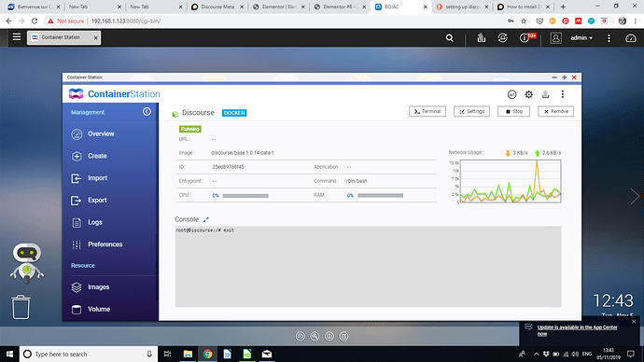Viewport: 644px width, 362px height.
Task: Open Windows Action Center notifications icon
Action: click(631, 354)
